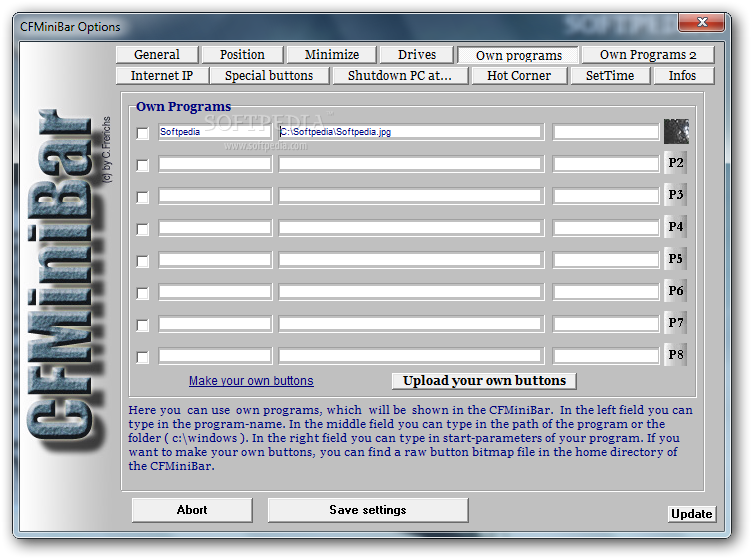Click Save settings
Image resolution: width=752 pixels, height=559 pixels.
tap(368, 510)
